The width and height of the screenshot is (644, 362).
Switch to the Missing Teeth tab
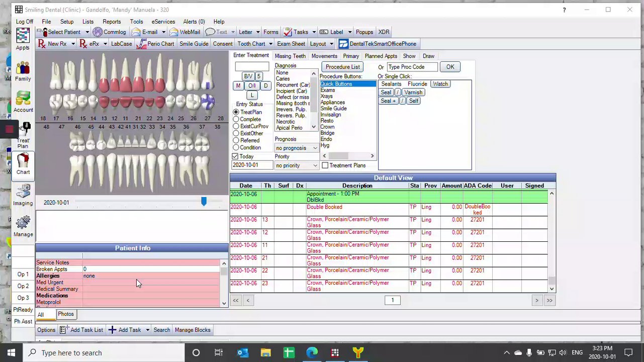pyautogui.click(x=290, y=56)
